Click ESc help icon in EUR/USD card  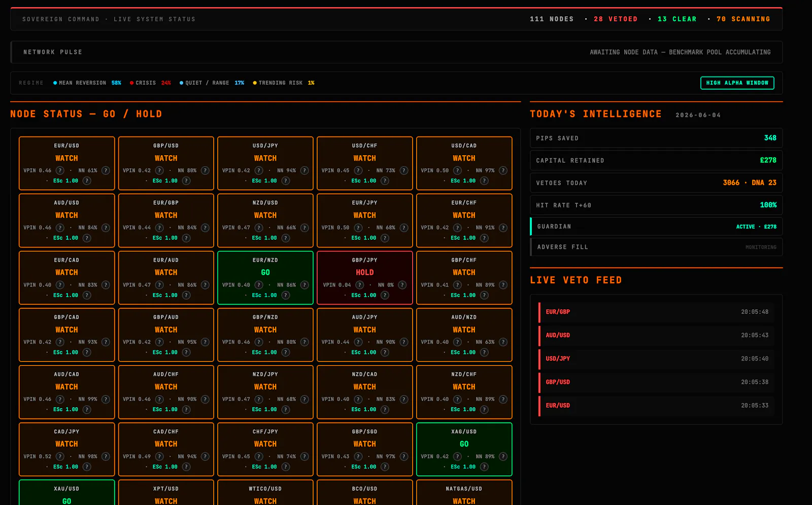pos(87,181)
